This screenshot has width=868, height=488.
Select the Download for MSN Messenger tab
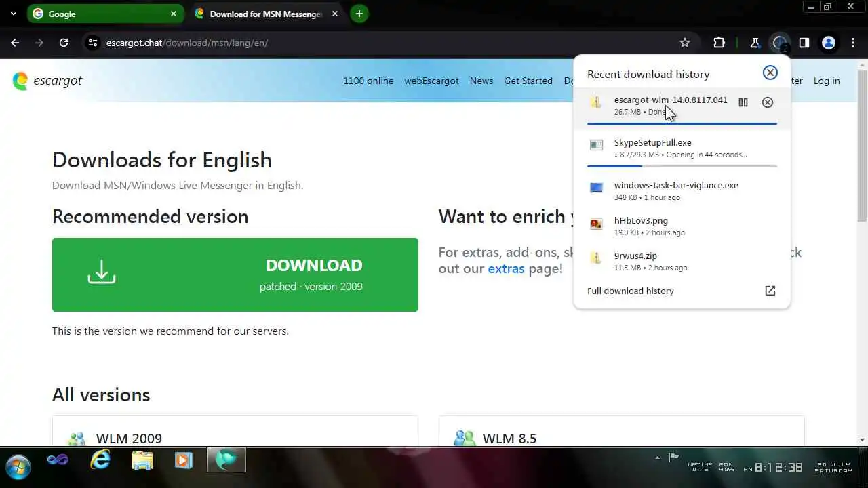266,14
